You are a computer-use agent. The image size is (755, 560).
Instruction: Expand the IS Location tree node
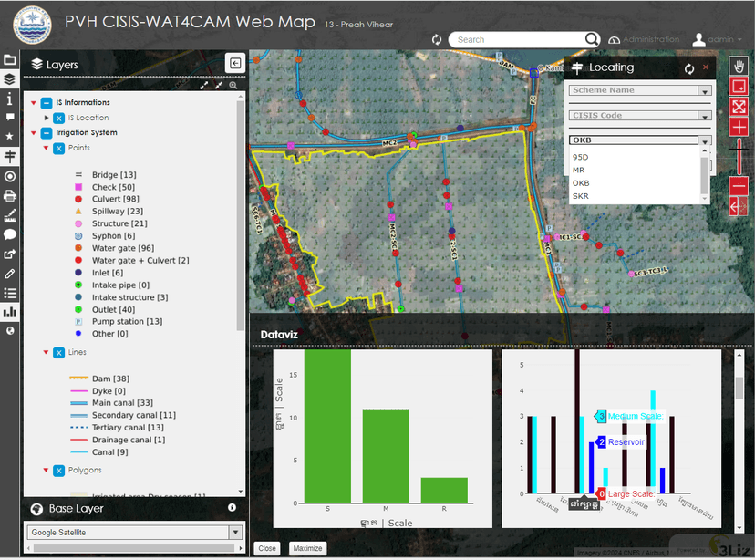(x=47, y=118)
